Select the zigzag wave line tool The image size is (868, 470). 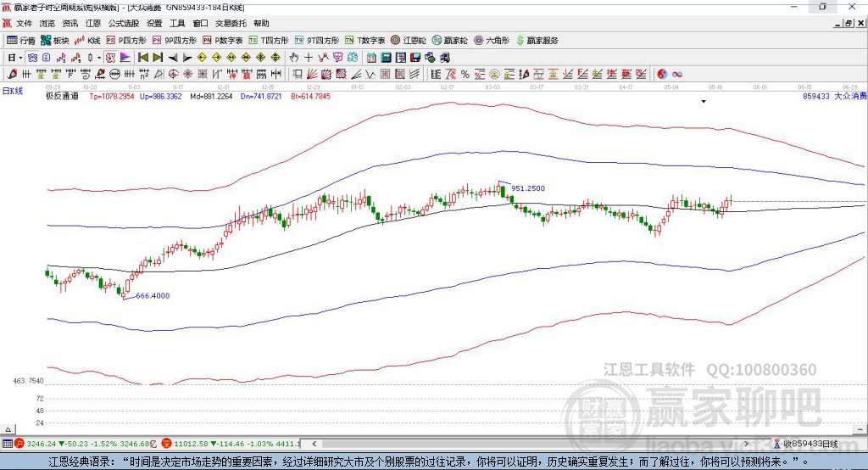[371, 75]
